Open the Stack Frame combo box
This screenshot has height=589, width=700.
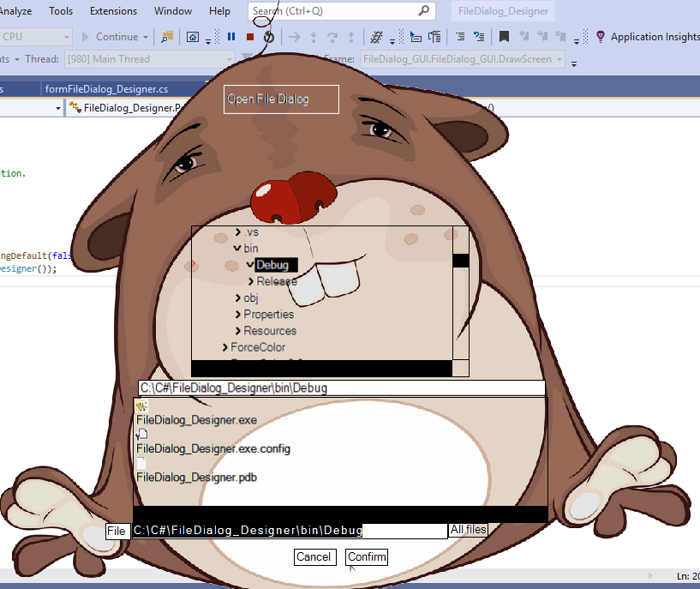point(463,59)
